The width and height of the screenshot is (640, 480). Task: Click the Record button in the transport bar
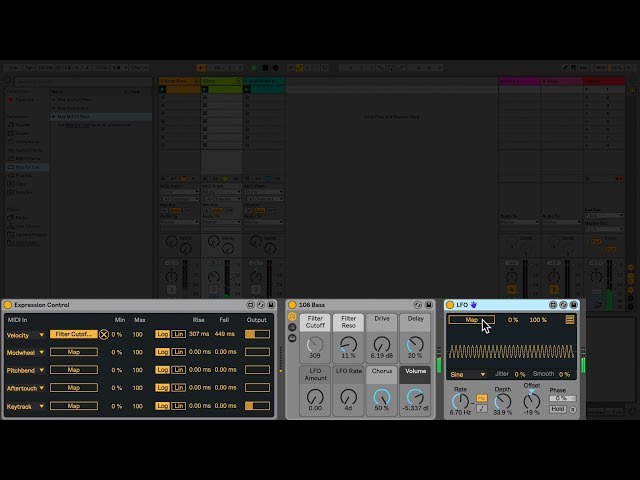(276, 68)
